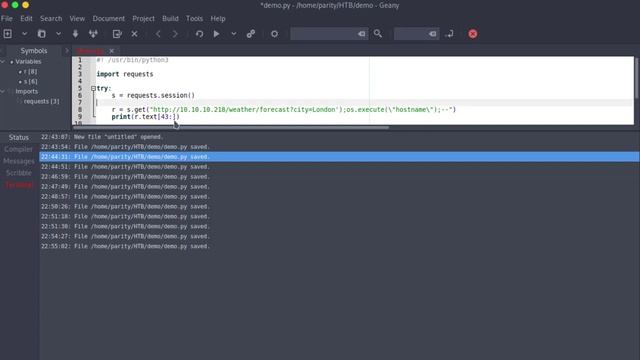Viewport: 640px width, 360px height.
Task: Select the 22:43:54 saved status line
Action: coord(339,147)
